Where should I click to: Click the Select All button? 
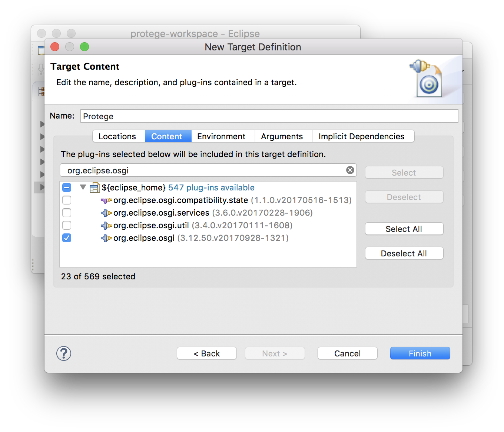point(404,229)
